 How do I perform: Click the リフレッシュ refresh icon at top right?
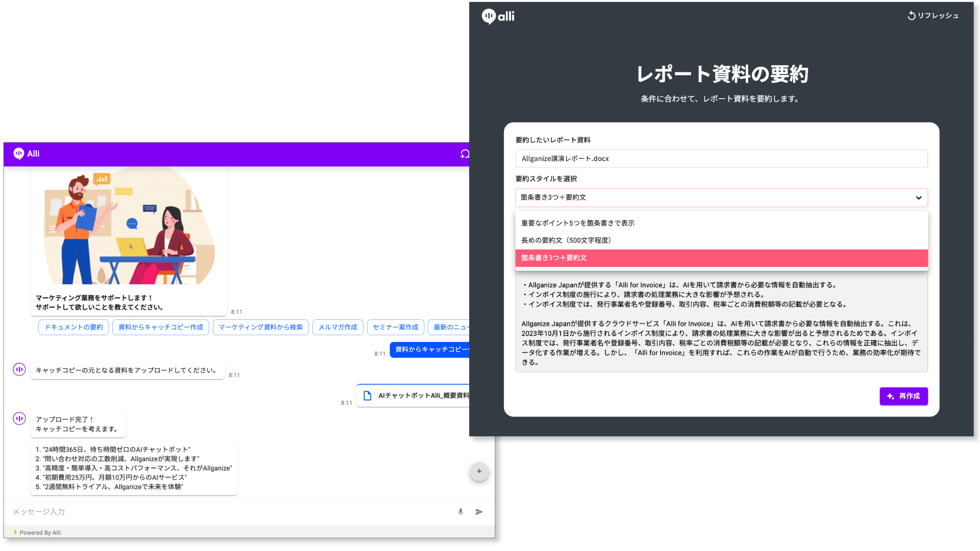coord(912,15)
